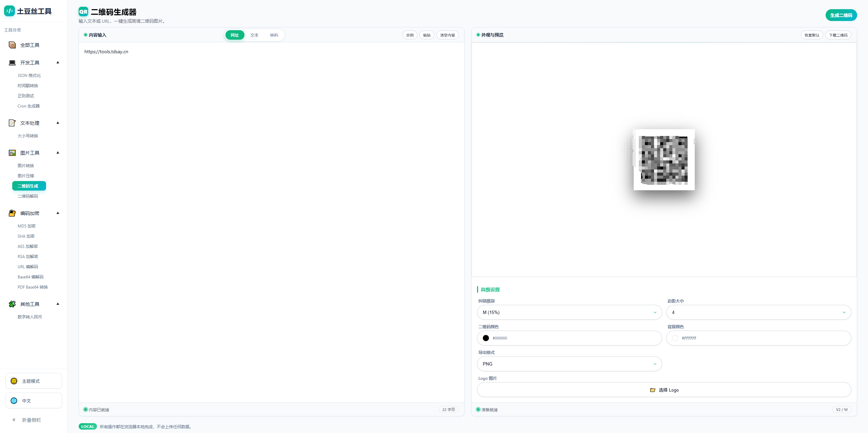This screenshot has width=868, height=433.
Task: Switch content type to 文本
Action: (x=254, y=35)
